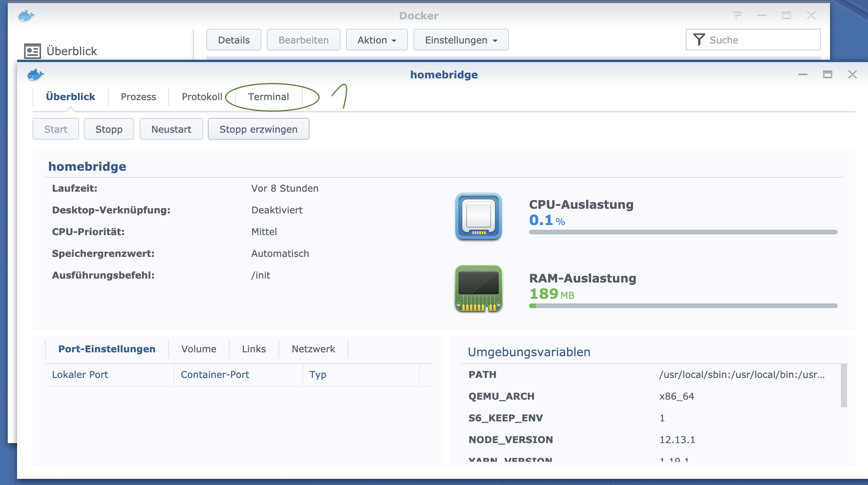Click the QEMU_ARCH variable name

(x=501, y=397)
